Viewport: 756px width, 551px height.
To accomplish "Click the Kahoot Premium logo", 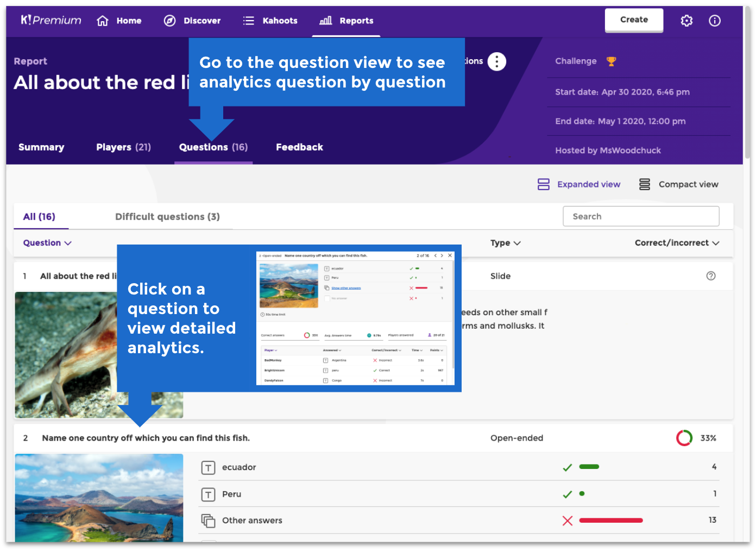I will (51, 20).
